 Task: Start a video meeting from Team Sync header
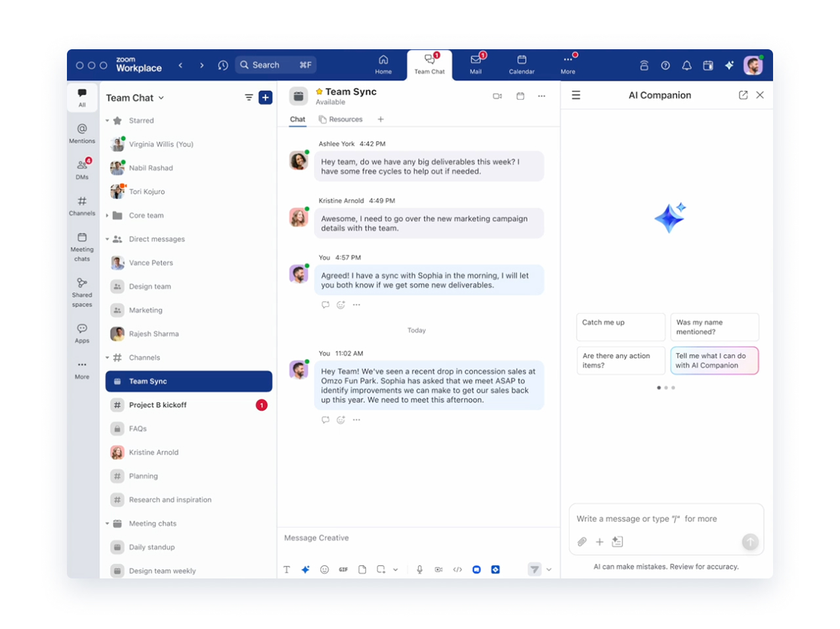tap(497, 96)
